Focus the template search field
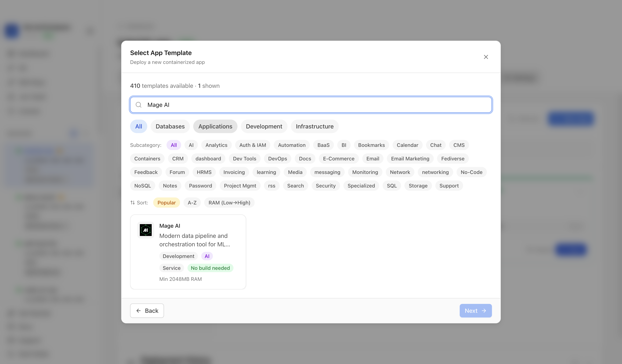The height and width of the screenshot is (364, 622). [x=311, y=105]
